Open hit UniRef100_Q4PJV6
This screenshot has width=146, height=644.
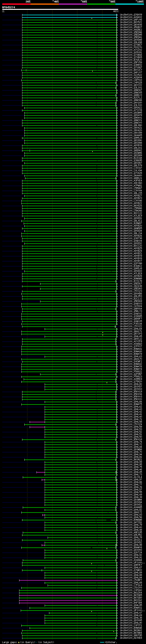[x=131, y=20]
